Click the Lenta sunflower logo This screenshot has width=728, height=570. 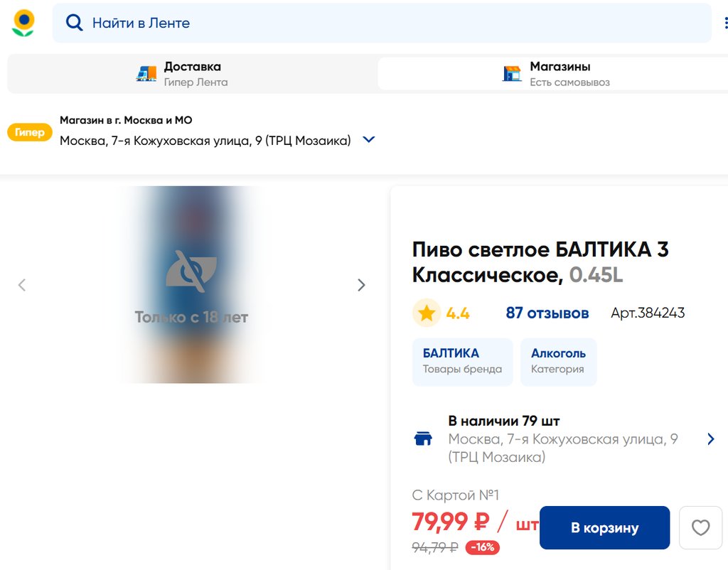point(23,23)
